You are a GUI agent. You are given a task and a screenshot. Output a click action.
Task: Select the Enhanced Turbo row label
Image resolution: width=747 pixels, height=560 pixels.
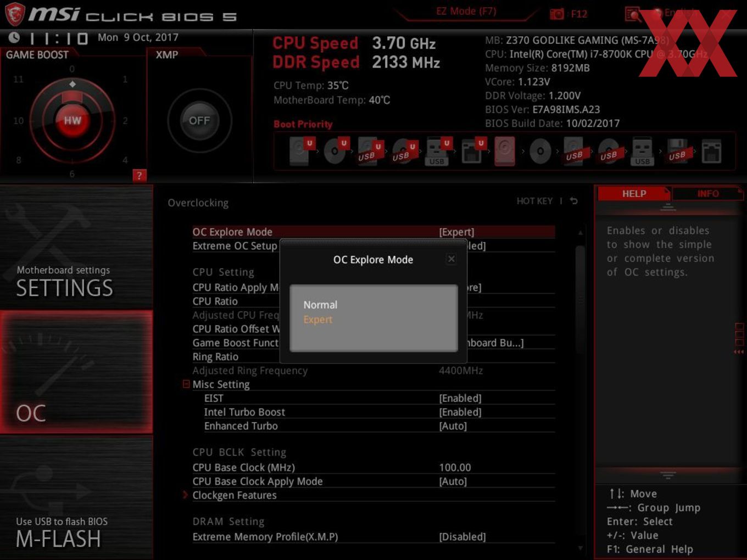pos(241,426)
